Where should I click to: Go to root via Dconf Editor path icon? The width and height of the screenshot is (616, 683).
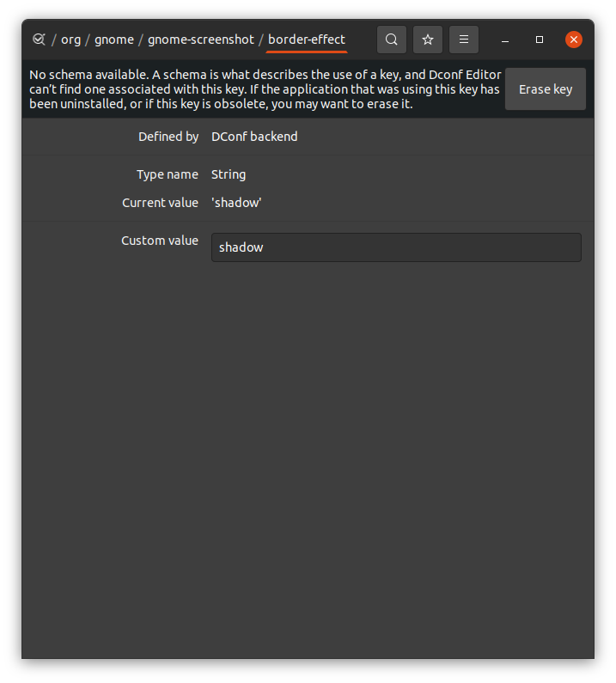39,40
